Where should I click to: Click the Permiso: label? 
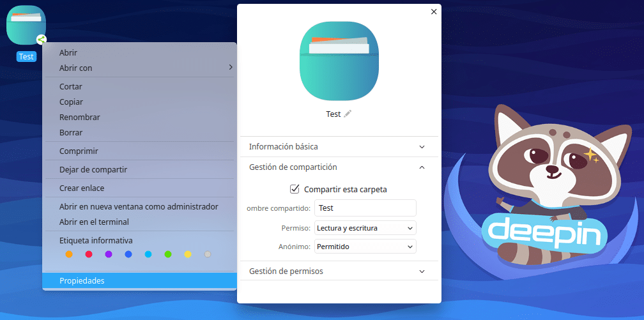tap(296, 228)
